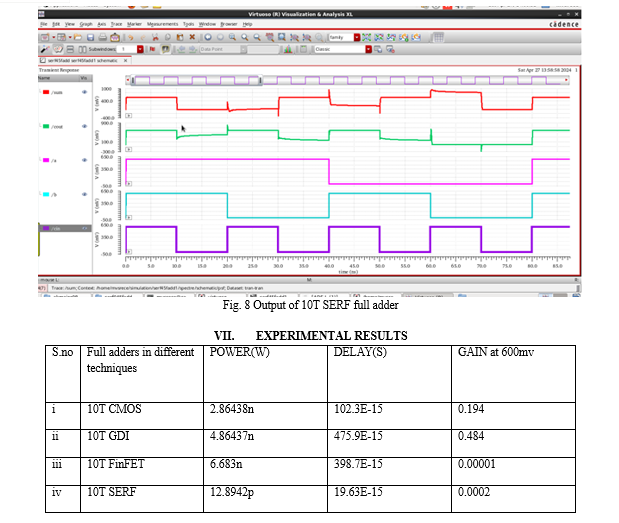Click the Undo arrow icon
This screenshot has height=523, width=619.
(x=131, y=37)
